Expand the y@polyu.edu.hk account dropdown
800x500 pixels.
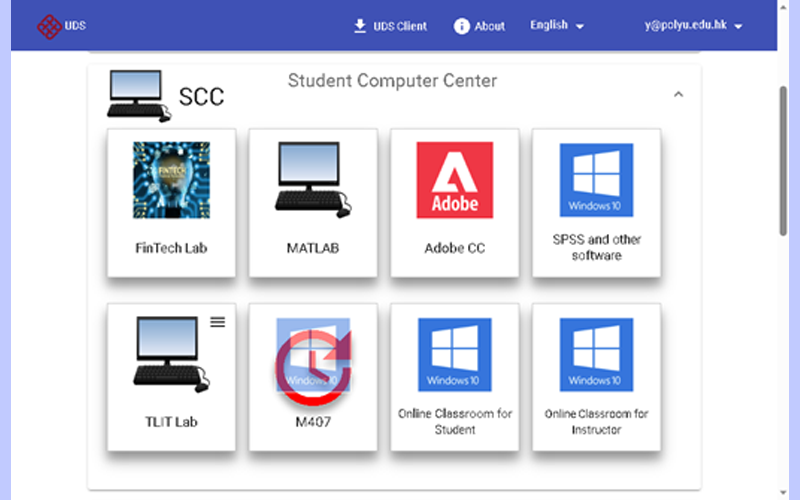(694, 26)
